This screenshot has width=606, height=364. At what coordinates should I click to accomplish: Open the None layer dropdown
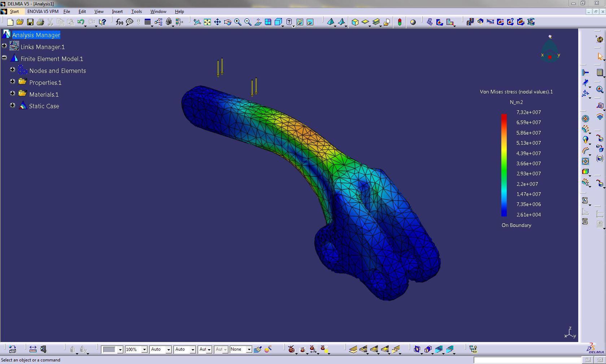click(249, 350)
